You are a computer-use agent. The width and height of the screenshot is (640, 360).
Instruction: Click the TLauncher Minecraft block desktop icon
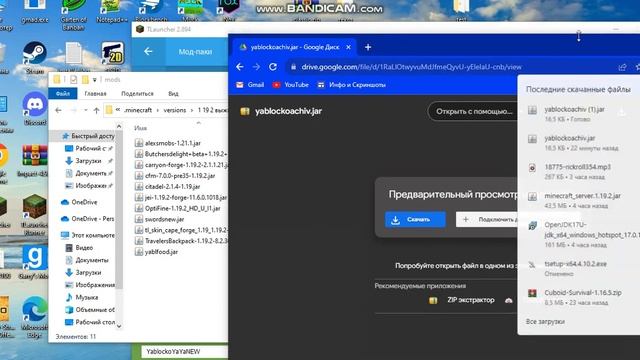click(35, 213)
